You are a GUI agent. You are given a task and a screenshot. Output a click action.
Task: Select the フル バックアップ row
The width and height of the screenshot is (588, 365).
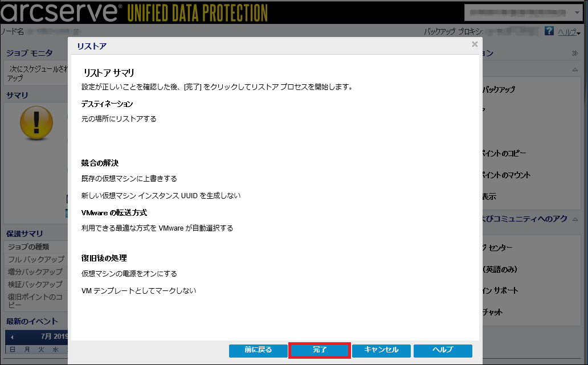click(x=36, y=259)
